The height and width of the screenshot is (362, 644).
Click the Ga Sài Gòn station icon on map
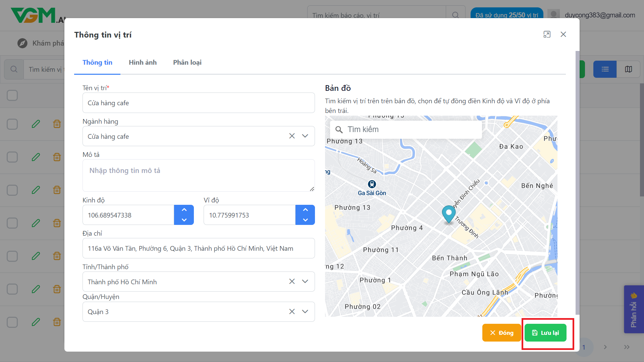point(372,184)
